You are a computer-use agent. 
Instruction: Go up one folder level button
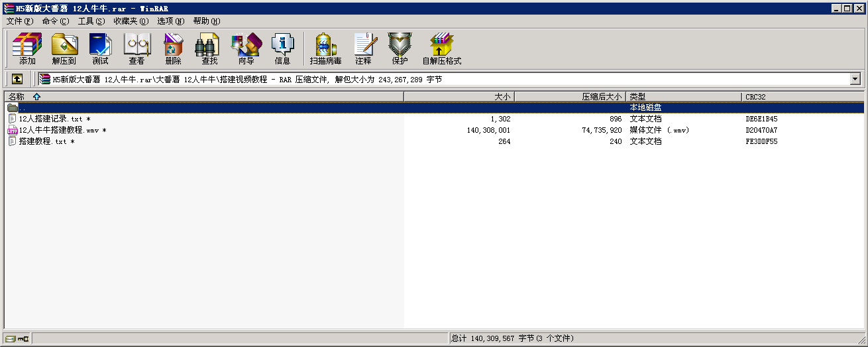coord(17,79)
